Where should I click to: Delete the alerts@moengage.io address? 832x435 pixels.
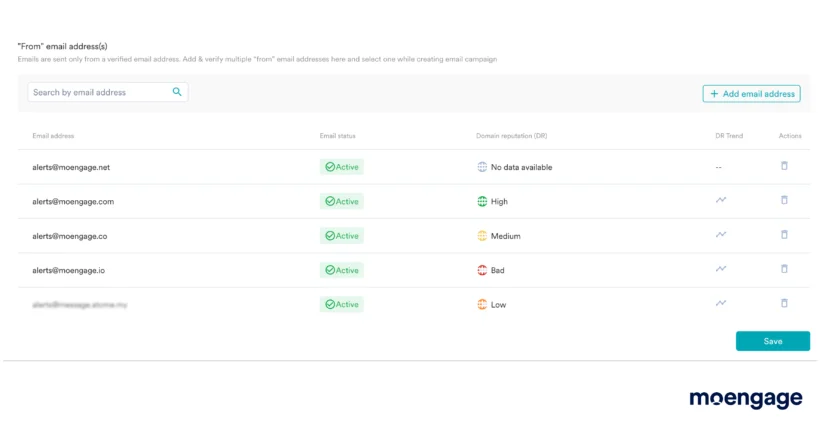coord(784,269)
